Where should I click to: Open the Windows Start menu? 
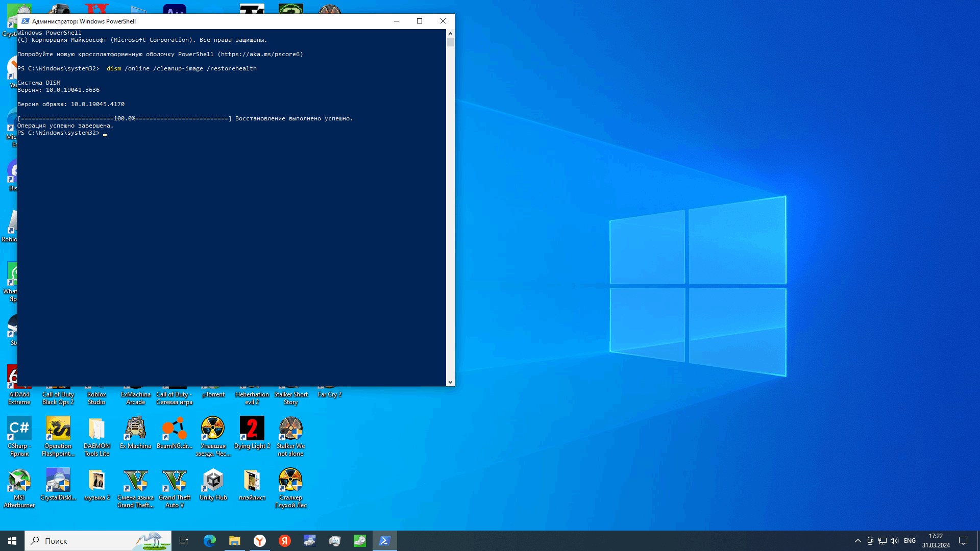[12, 541]
